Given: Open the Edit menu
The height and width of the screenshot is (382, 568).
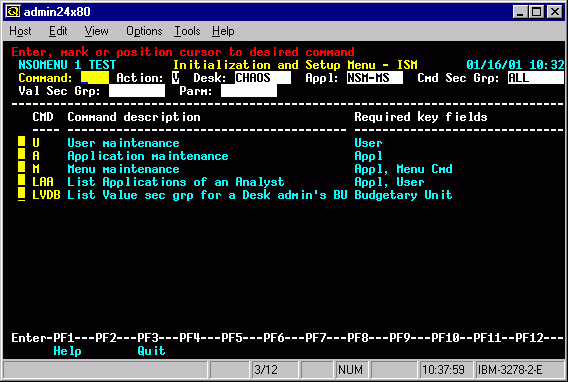Looking at the screenshot, I should [58, 31].
